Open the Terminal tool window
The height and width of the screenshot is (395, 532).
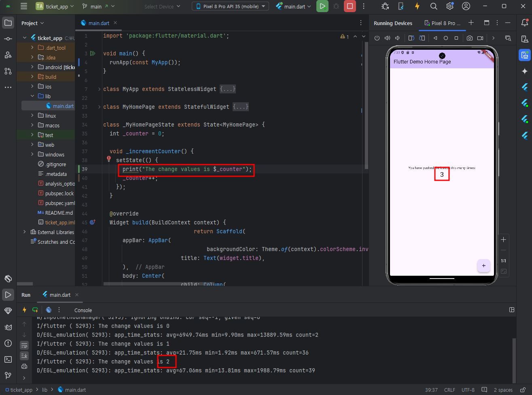8,359
